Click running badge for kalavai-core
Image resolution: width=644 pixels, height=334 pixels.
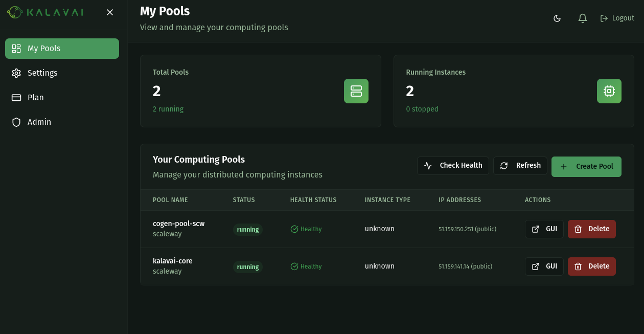pyautogui.click(x=248, y=267)
